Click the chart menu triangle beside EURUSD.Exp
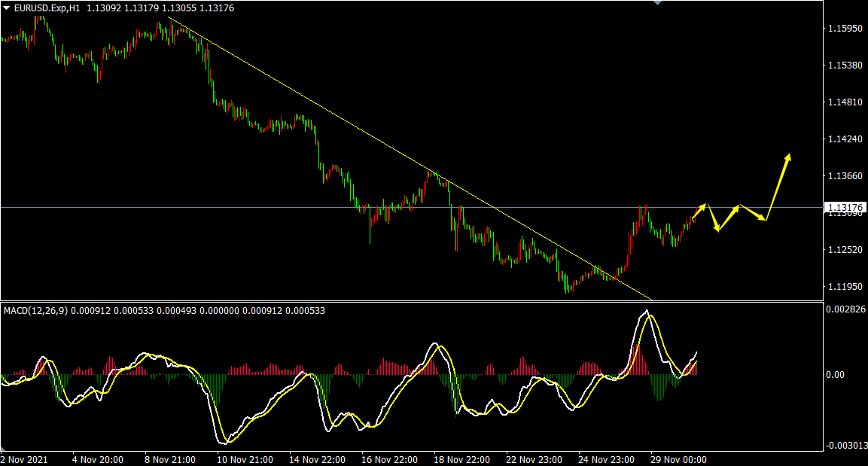 [x=7, y=8]
